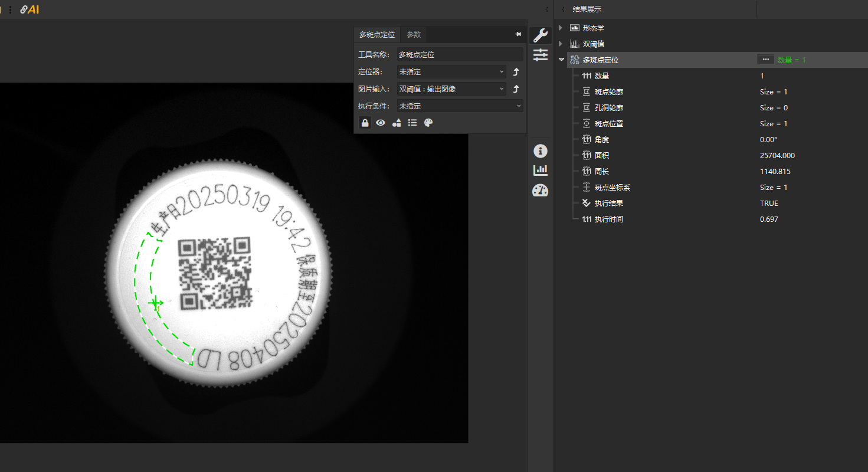Click the 执行结果 check icon
868x472 pixels.
click(587, 203)
